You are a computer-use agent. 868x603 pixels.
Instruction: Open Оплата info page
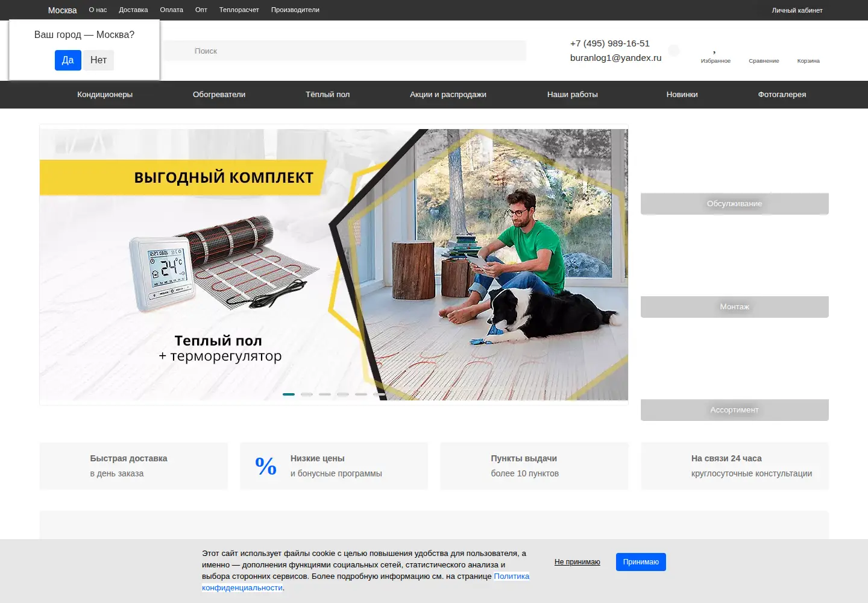pos(172,10)
